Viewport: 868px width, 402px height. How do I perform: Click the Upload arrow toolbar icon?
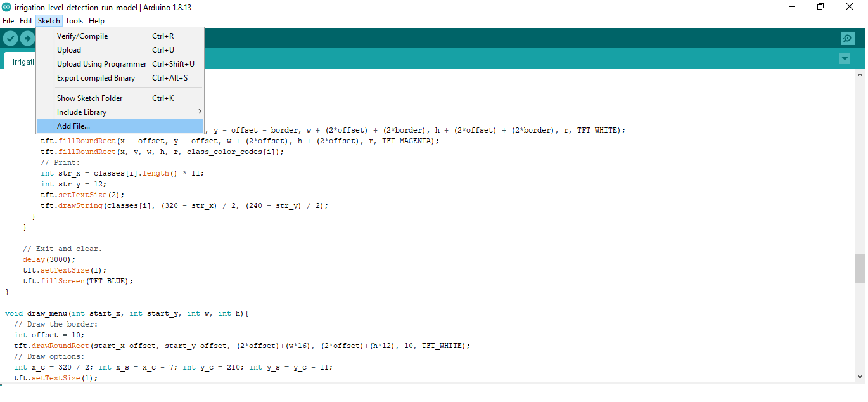[x=27, y=39]
